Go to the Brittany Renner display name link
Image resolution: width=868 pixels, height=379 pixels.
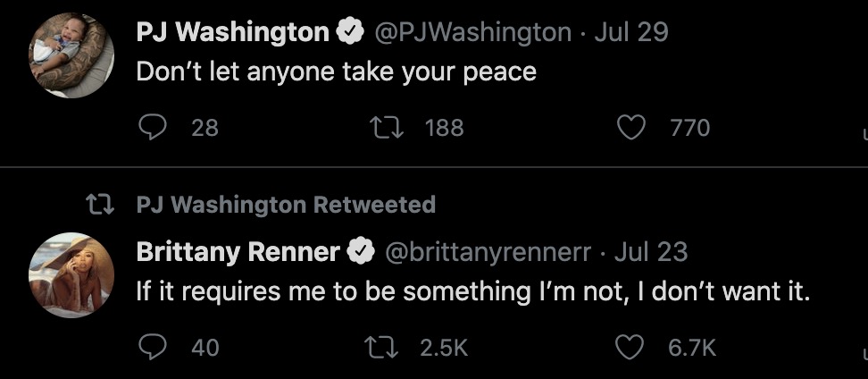[238, 252]
